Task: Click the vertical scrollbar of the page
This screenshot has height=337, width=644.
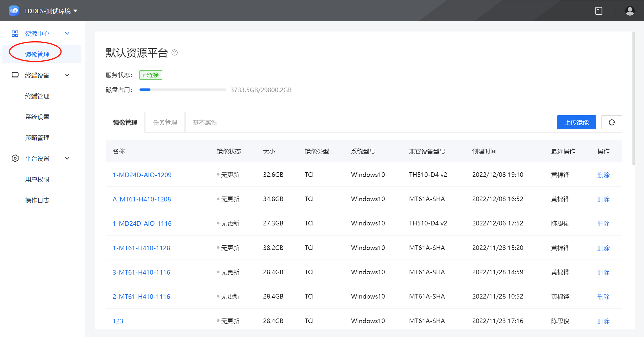Action: pyautogui.click(x=634, y=98)
